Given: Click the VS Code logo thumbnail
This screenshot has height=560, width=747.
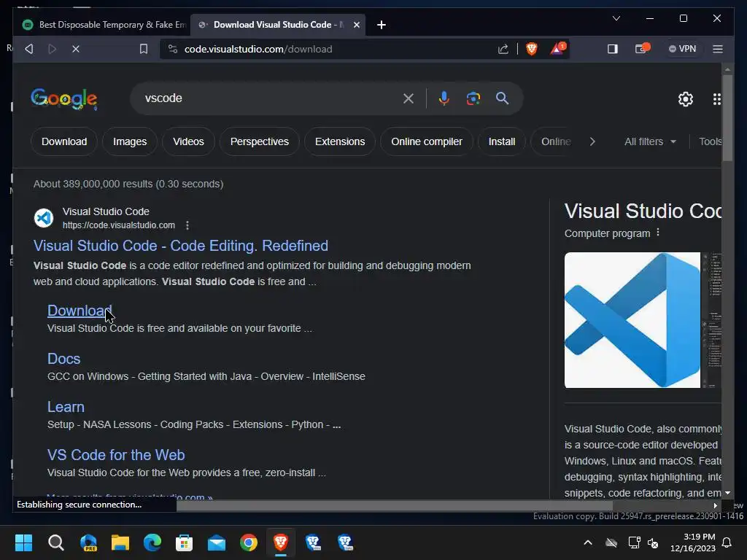Looking at the screenshot, I should coord(632,320).
